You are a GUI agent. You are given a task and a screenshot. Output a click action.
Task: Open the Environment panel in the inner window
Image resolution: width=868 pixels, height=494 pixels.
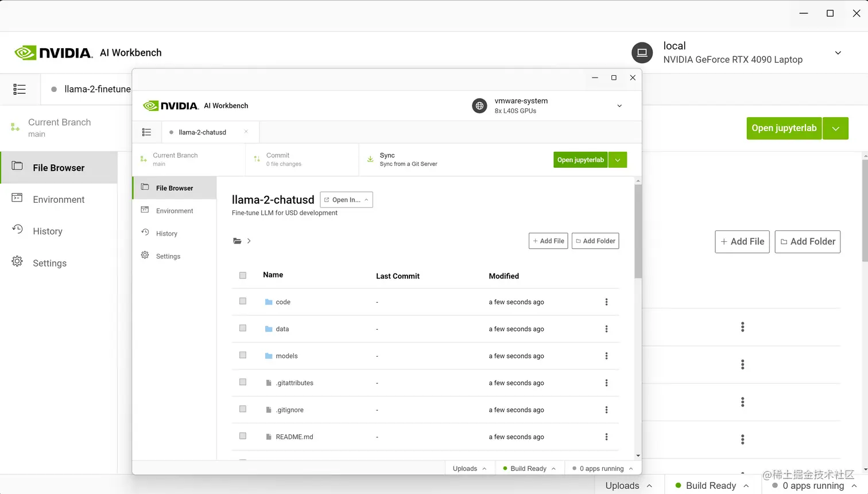[x=145, y=210]
